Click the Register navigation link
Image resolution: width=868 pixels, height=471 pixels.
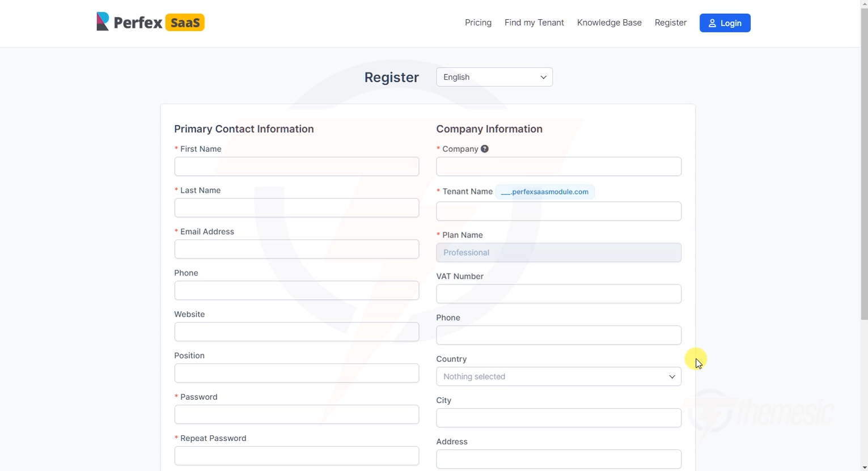670,23
